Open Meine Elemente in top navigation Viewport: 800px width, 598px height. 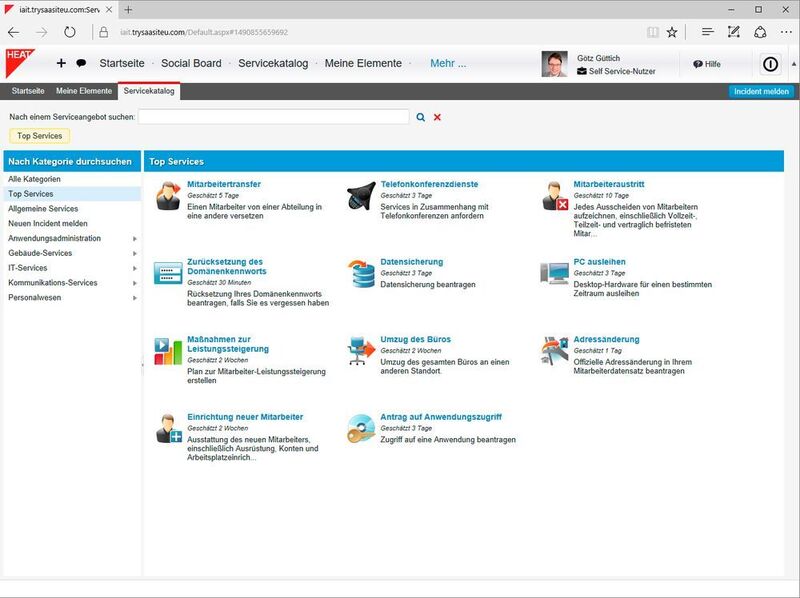click(x=363, y=63)
